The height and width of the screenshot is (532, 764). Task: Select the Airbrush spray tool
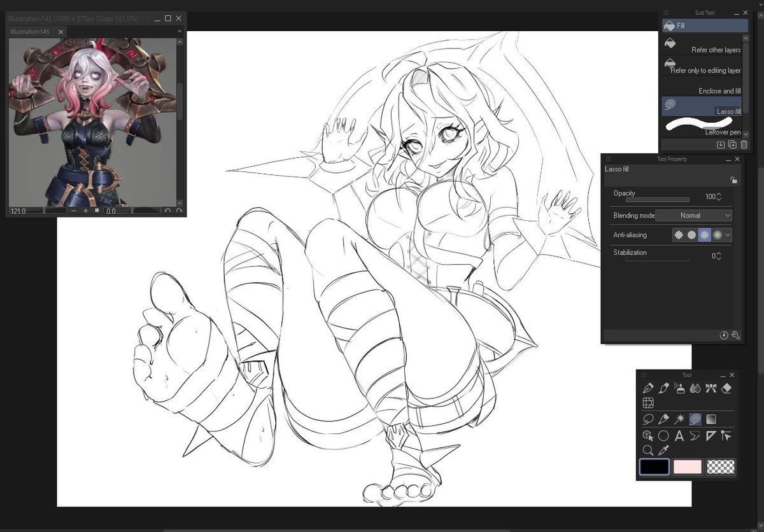click(679, 388)
